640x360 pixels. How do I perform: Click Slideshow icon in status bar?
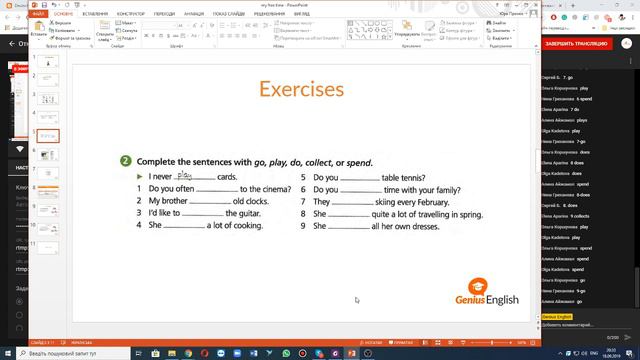tap(463, 343)
